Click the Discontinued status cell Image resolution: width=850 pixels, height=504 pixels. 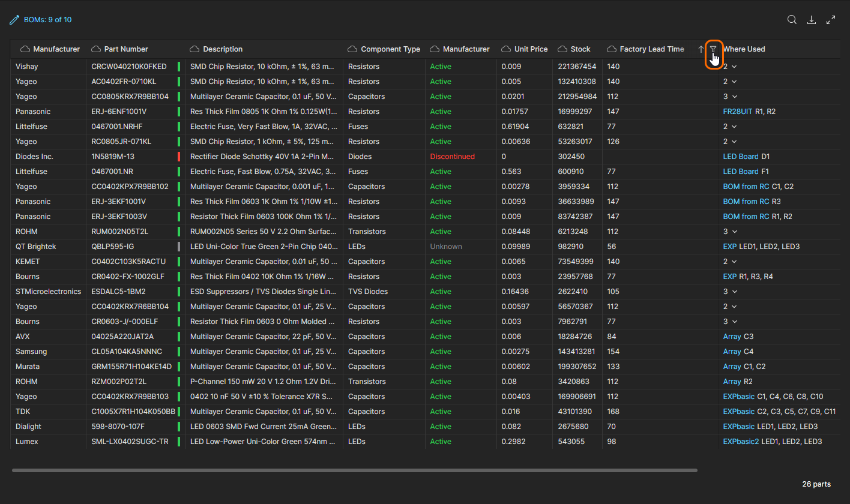point(452,157)
